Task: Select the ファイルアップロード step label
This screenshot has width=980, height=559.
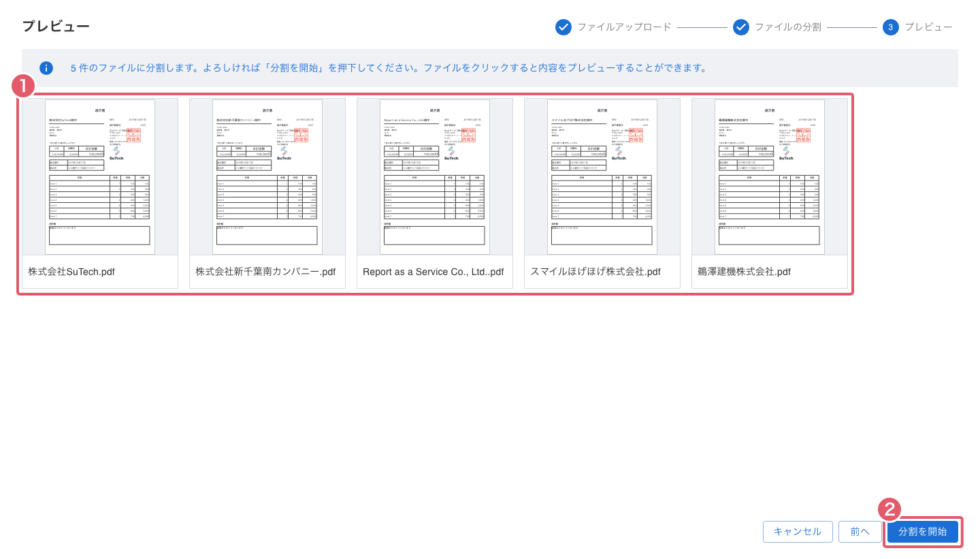Action: tap(624, 27)
